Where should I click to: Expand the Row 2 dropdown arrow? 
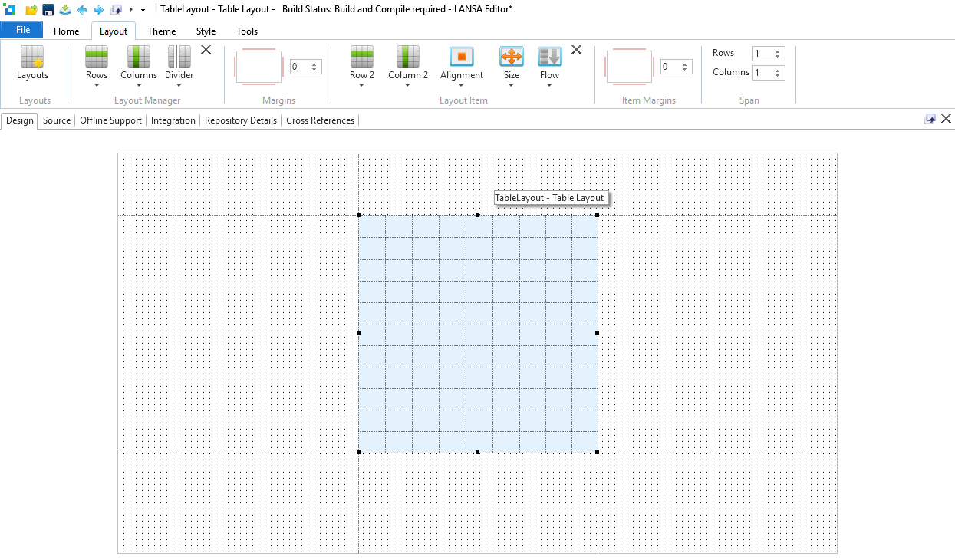coord(362,85)
